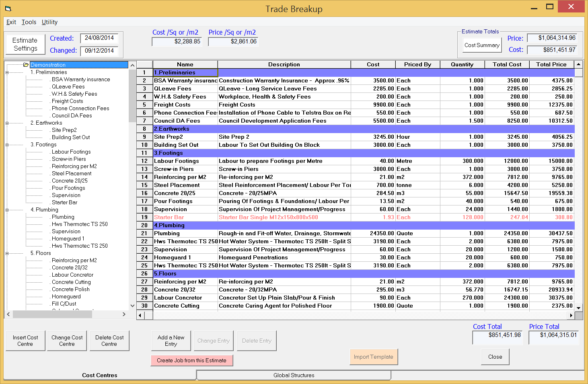Image resolution: width=588 pixels, height=384 pixels.
Task: Click the grid horizontal scroll left arrow
Action: click(140, 316)
